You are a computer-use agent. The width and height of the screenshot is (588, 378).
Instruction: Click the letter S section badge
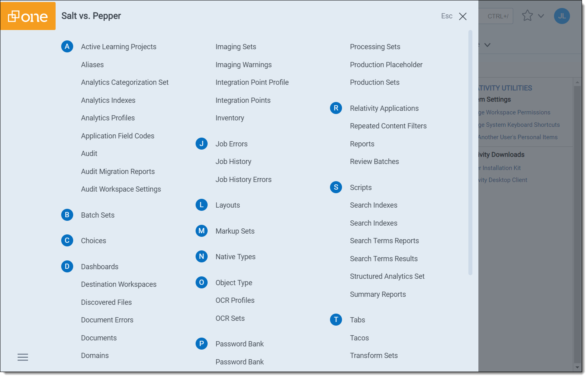coord(336,187)
